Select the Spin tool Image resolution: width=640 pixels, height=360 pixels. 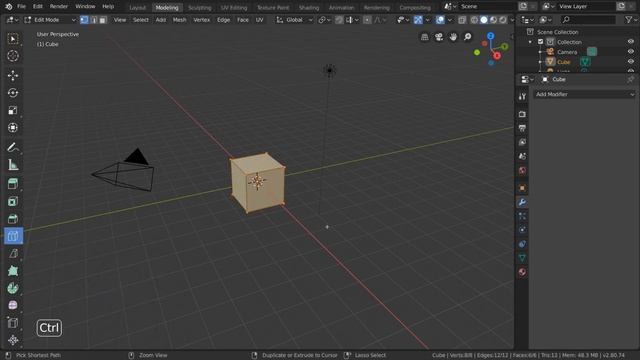pos(13,288)
